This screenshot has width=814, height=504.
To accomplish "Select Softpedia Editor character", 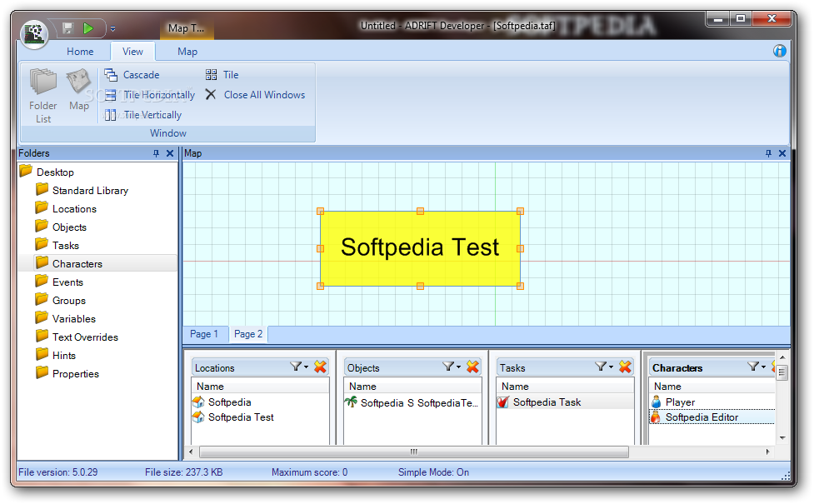I will click(x=712, y=417).
